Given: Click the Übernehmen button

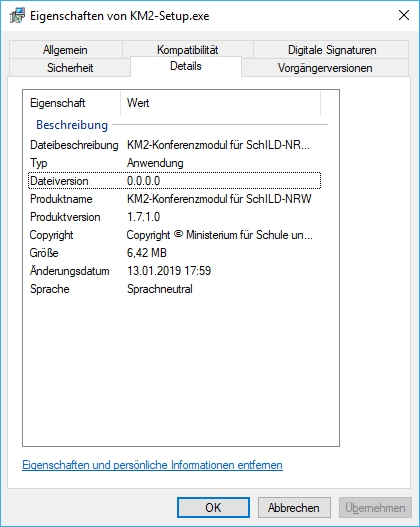Looking at the screenshot, I should pos(375,508).
